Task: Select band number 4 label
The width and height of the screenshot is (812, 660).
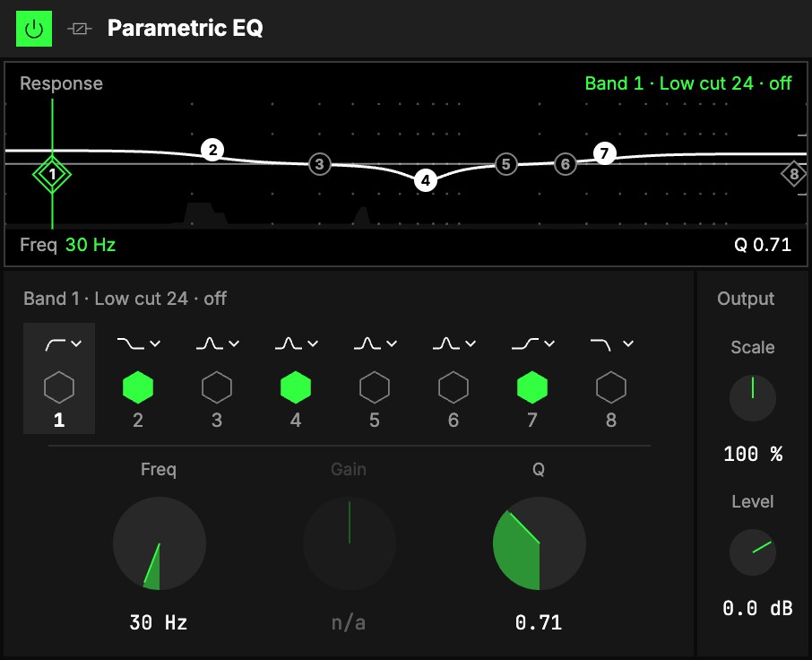Action: click(x=296, y=421)
